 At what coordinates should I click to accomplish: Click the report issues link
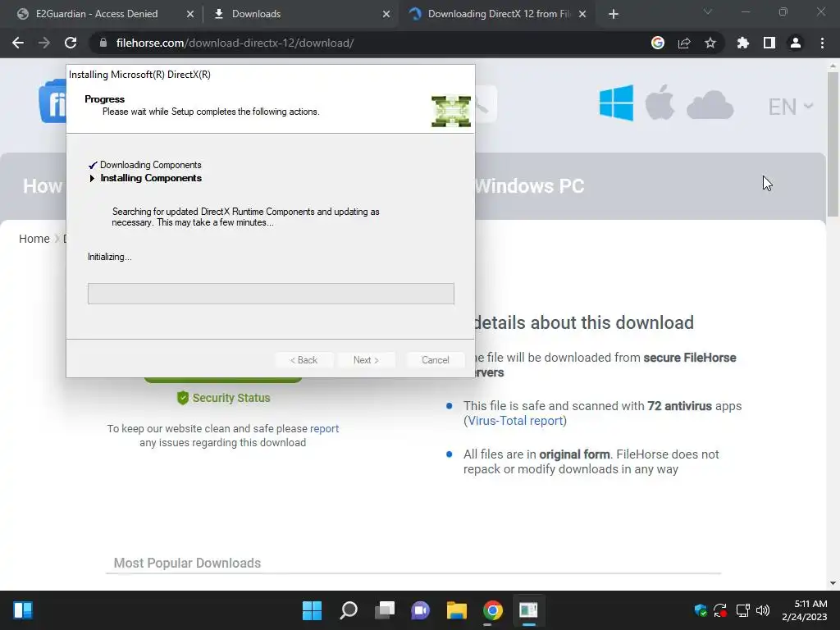point(325,428)
